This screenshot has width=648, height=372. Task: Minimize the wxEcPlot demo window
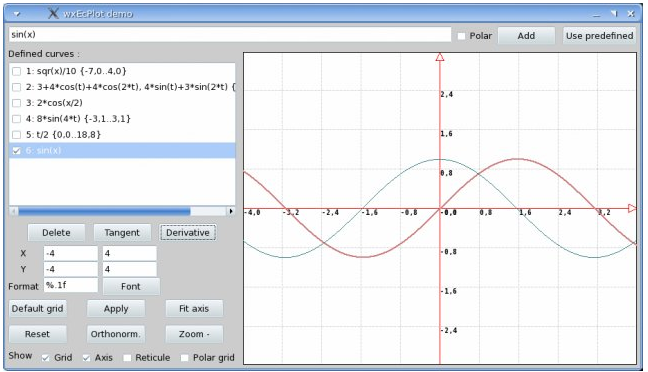click(596, 14)
